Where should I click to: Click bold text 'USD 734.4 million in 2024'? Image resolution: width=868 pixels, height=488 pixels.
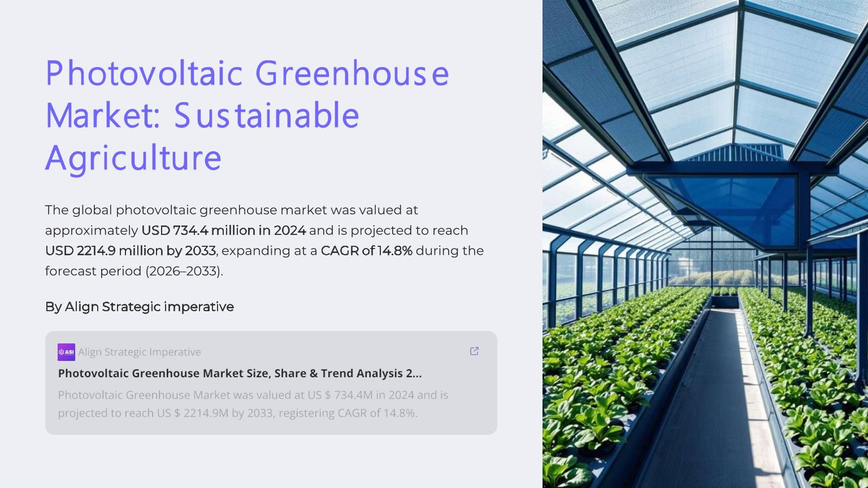click(x=223, y=230)
